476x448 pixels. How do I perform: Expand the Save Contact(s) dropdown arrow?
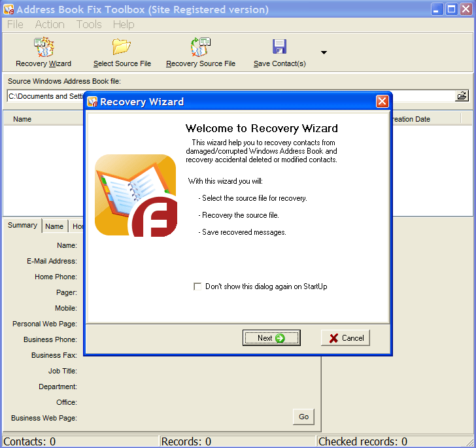[x=324, y=52]
